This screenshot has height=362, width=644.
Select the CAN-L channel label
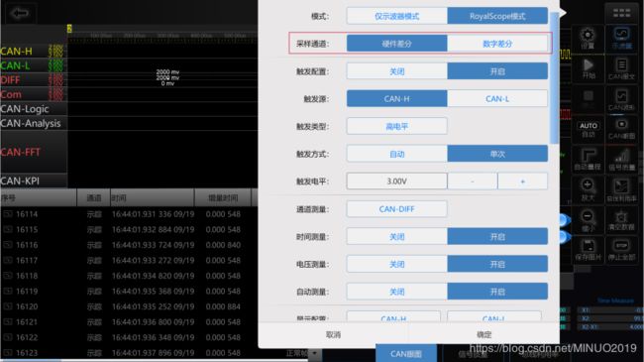[x=15, y=65]
